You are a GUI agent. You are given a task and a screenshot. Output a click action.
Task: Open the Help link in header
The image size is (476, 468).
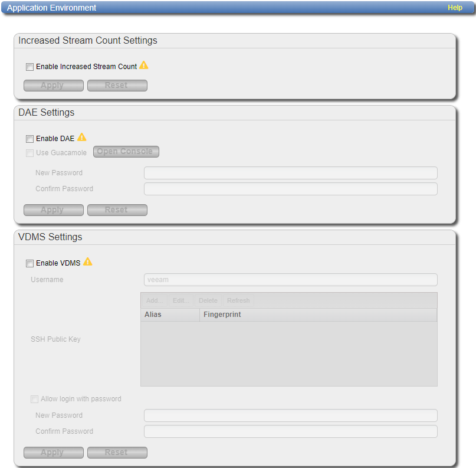455,8
